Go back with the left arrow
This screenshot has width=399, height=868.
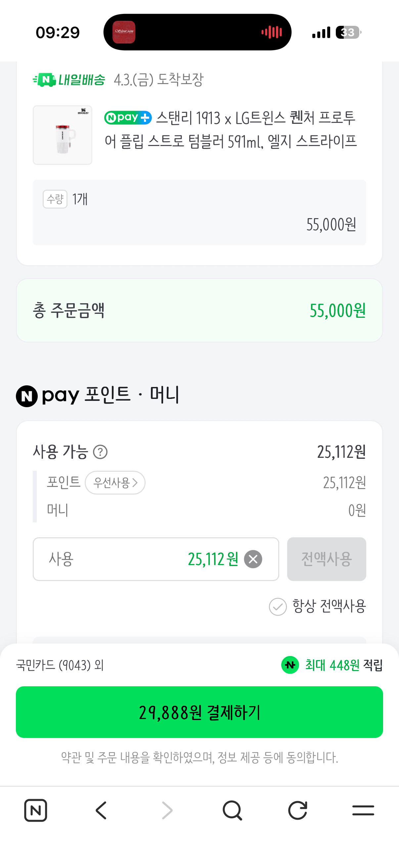[x=101, y=810]
